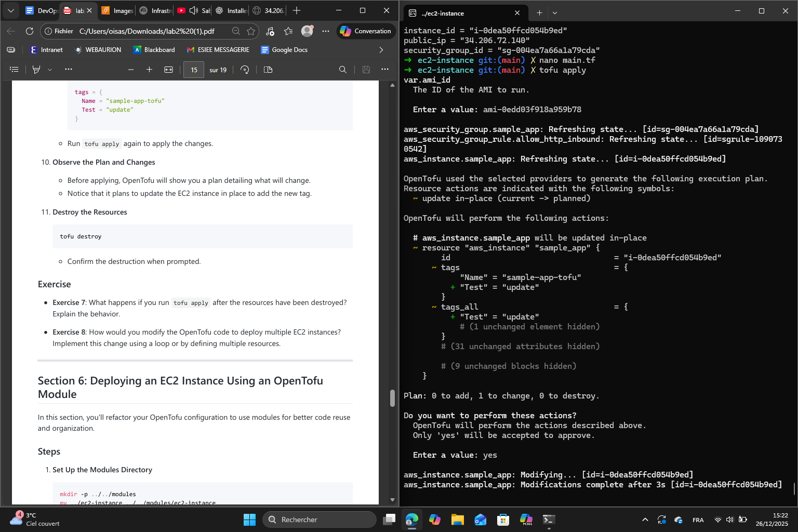This screenshot has height=532, width=798.
Task: Open the PDF search magnifier
Action: point(342,70)
